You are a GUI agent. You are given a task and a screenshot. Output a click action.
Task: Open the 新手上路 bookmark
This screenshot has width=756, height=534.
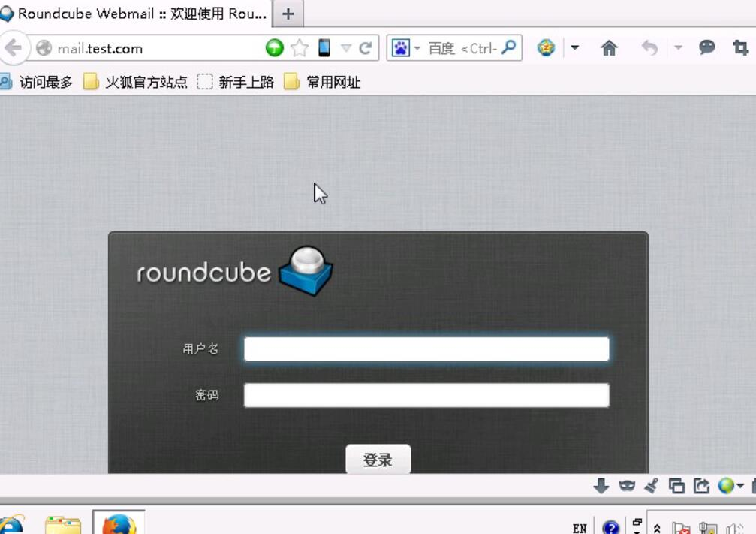[x=235, y=82]
